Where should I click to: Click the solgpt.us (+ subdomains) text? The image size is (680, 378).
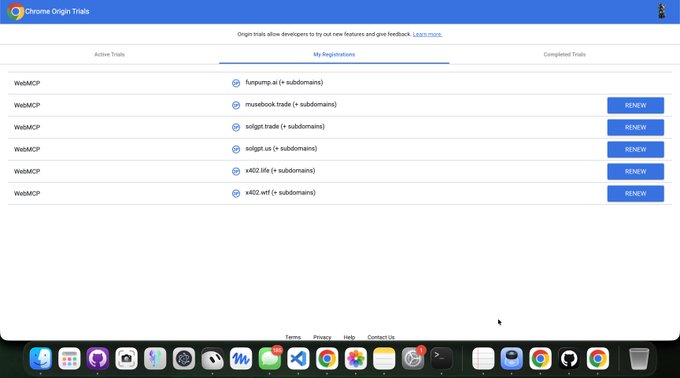tap(281, 149)
